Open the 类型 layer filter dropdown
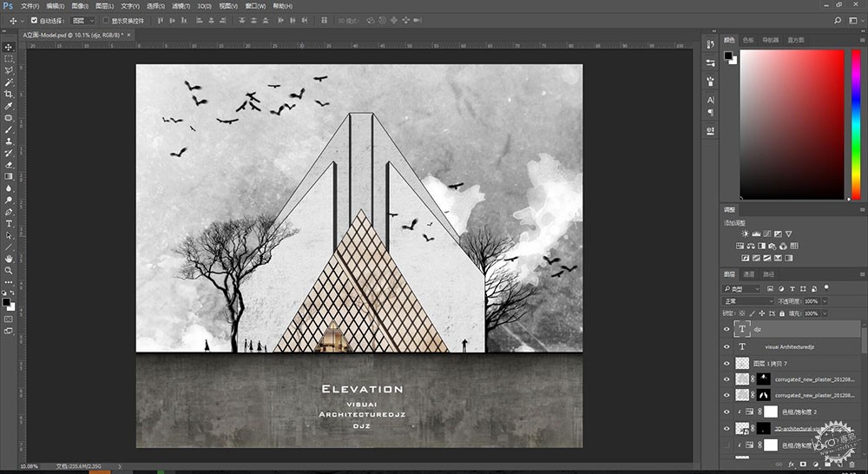Viewport: 868px width, 474px height. pos(742,288)
